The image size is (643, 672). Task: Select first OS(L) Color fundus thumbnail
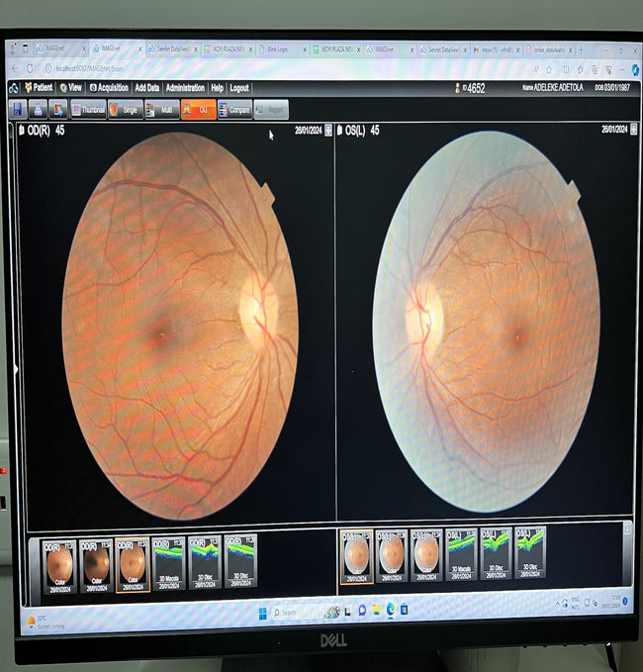tap(356, 556)
